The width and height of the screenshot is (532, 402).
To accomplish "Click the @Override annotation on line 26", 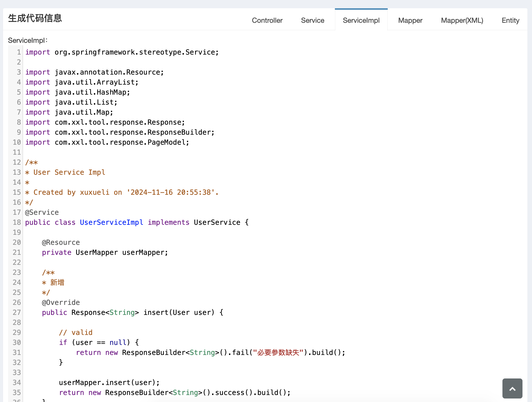I will click(x=61, y=302).
